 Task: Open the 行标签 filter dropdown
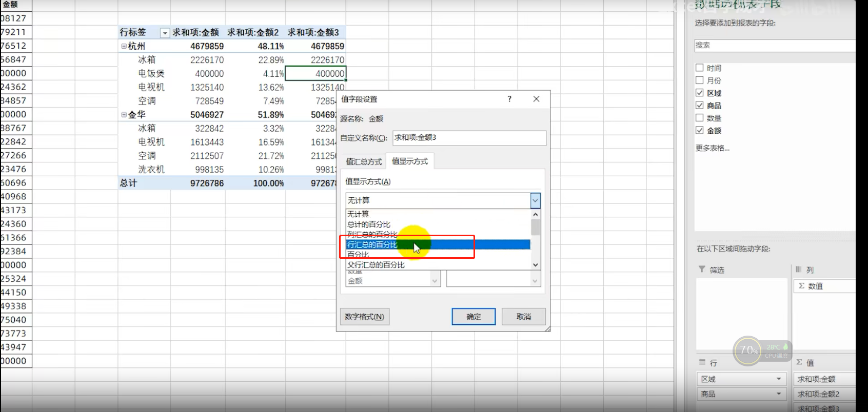165,33
